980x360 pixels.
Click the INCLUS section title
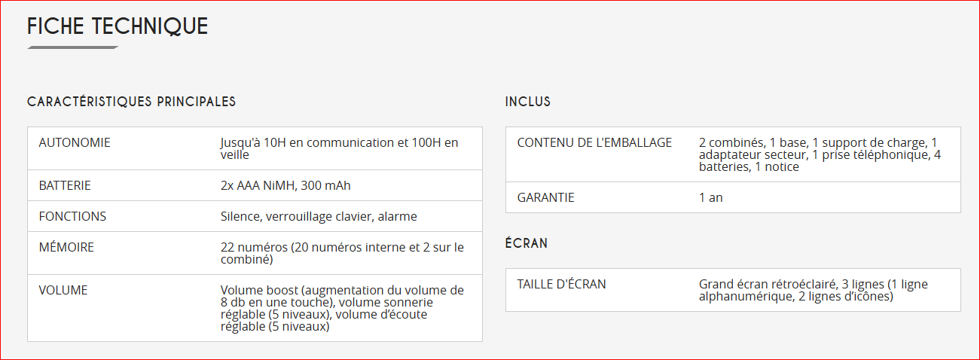point(528,102)
